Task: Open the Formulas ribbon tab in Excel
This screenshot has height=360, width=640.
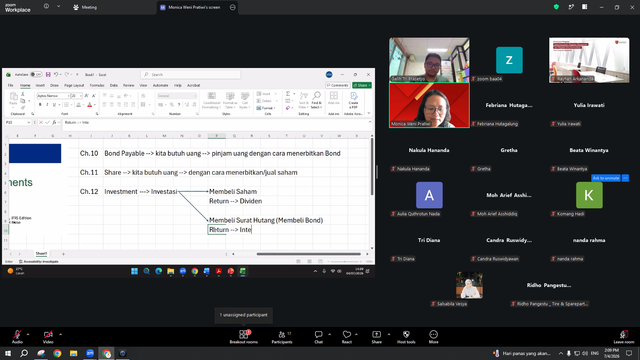Action: pyautogui.click(x=97, y=85)
